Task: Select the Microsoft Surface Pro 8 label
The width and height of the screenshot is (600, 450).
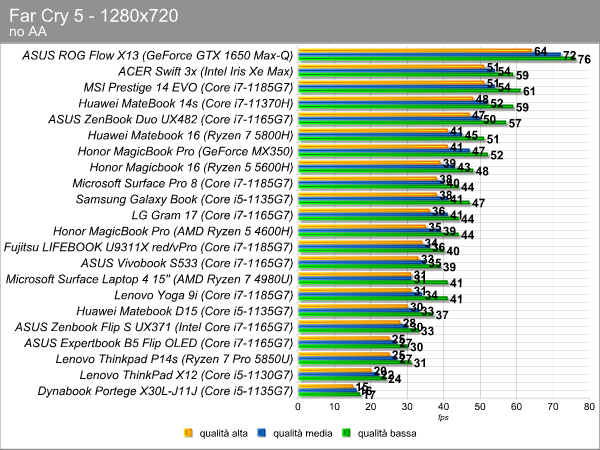Action: [x=183, y=183]
